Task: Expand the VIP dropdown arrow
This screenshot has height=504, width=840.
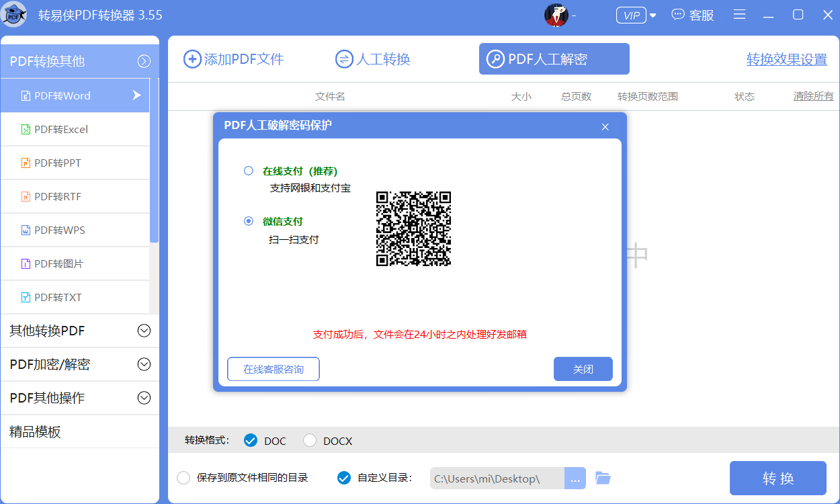Action: click(x=653, y=15)
